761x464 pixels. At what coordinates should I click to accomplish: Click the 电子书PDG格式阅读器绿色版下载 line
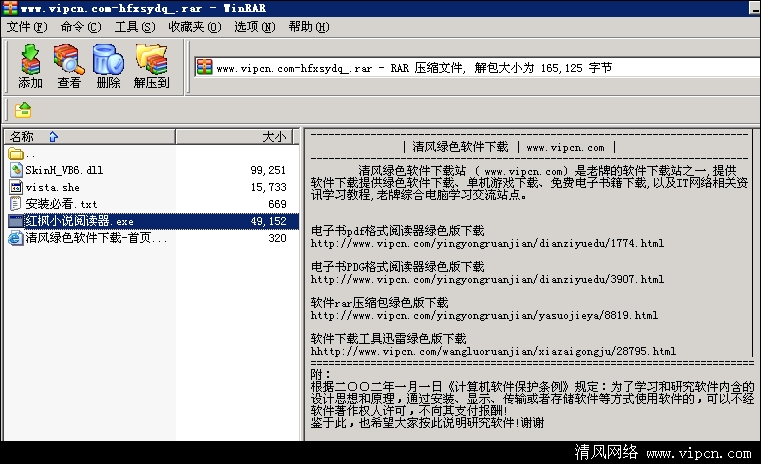click(397, 266)
